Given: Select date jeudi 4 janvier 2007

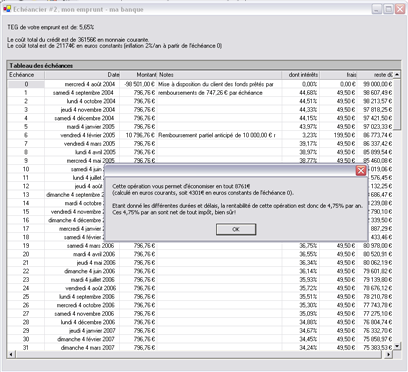Looking at the screenshot, I should coord(92,331).
